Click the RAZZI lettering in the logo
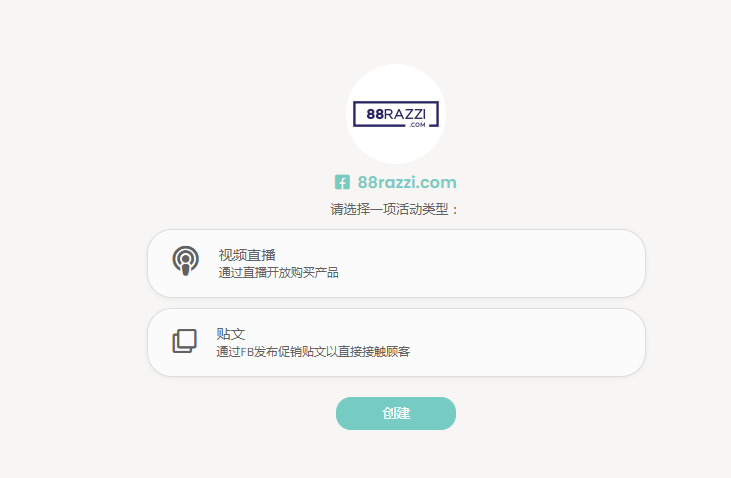This screenshot has width=731, height=478. tap(405, 114)
